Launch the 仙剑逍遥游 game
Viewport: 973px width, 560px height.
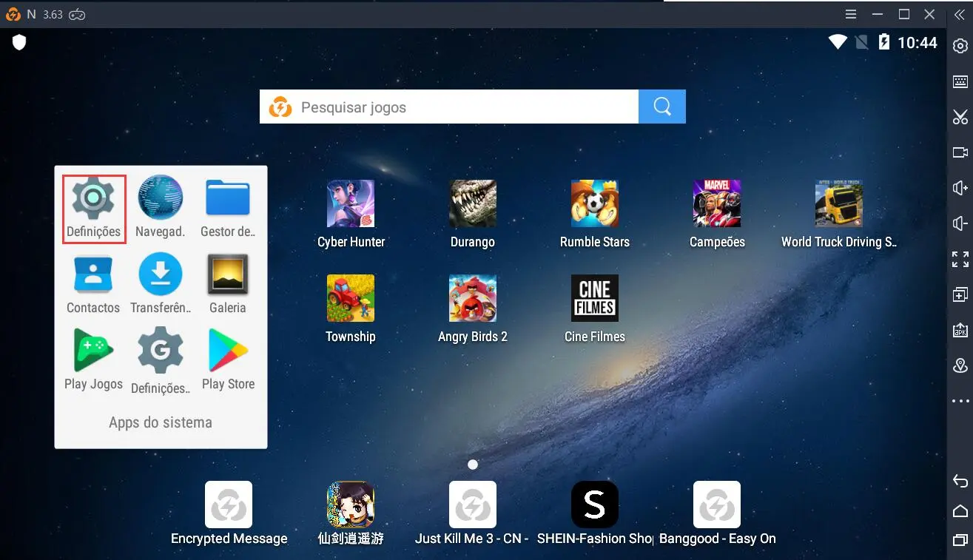pos(351,513)
